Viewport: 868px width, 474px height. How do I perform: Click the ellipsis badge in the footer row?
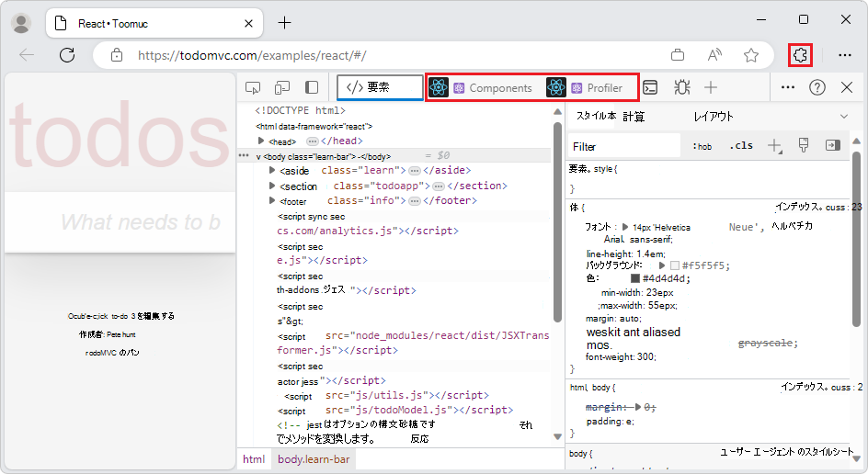pos(415,201)
